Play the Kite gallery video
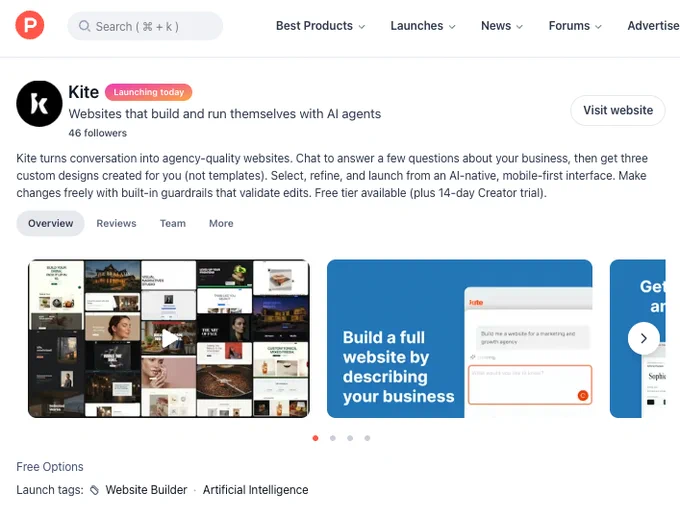 pyautogui.click(x=169, y=339)
